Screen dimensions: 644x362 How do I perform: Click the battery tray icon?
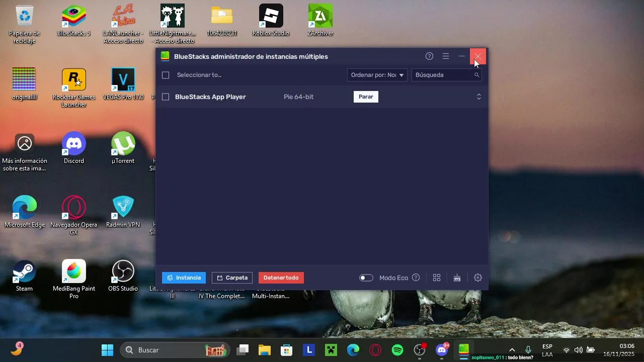click(591, 350)
